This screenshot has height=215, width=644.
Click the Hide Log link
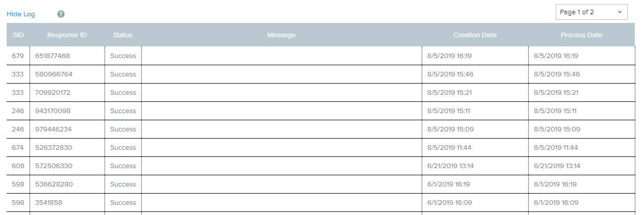21,14
